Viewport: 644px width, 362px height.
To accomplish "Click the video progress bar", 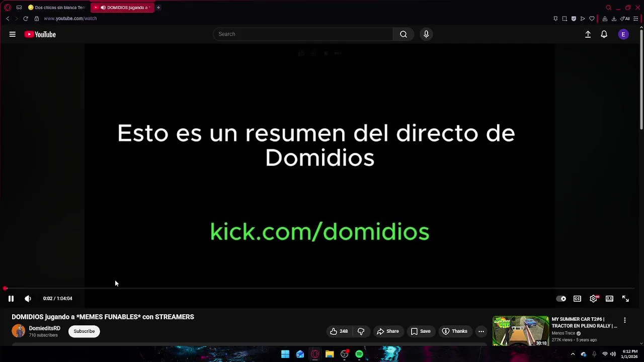I will 319,289.
